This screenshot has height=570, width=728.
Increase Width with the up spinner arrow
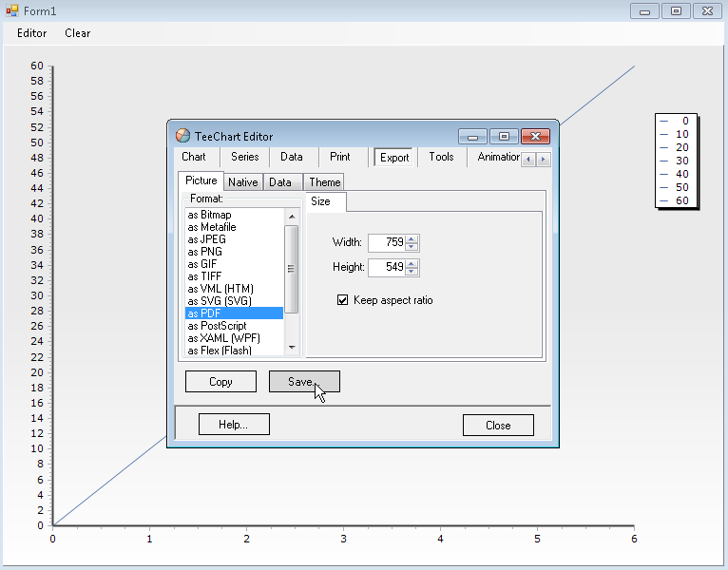click(x=411, y=239)
